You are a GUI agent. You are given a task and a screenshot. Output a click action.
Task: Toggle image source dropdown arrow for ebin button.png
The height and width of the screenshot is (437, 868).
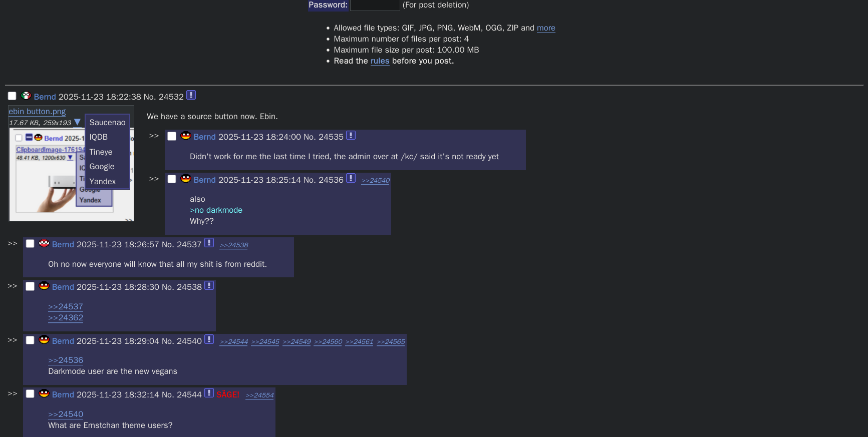click(77, 122)
